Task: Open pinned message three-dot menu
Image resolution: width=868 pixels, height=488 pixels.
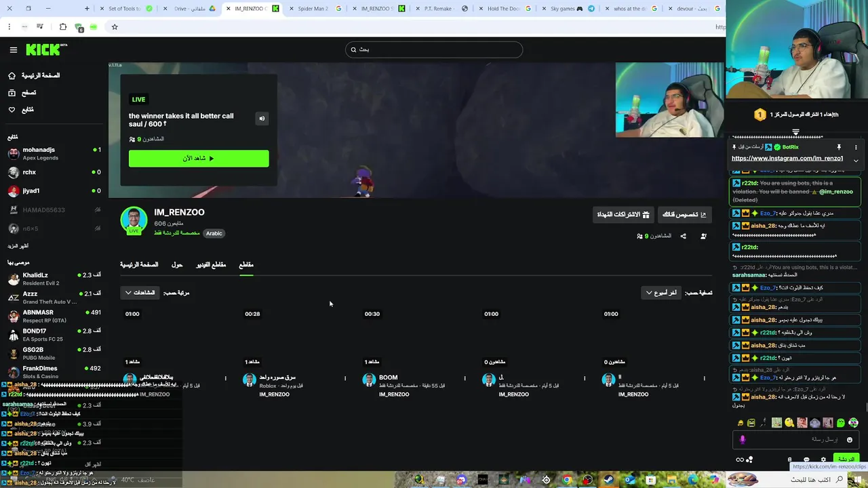Action: pos(856,147)
